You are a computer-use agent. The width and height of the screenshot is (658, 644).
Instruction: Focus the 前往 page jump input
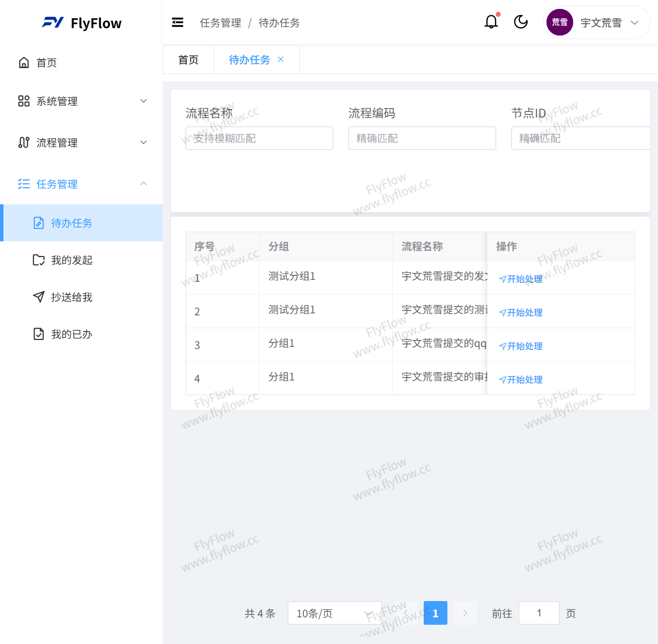[539, 613]
